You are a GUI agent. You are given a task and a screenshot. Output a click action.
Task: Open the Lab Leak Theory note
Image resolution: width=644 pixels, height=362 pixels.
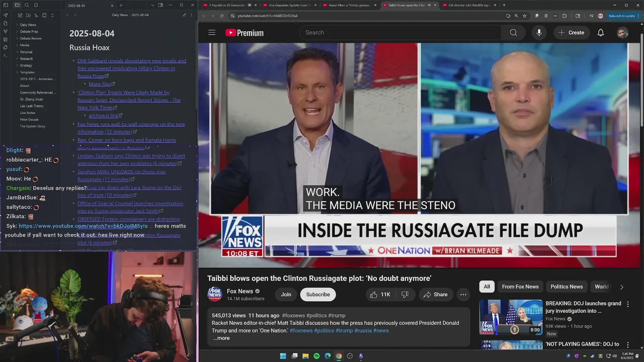coord(32,106)
